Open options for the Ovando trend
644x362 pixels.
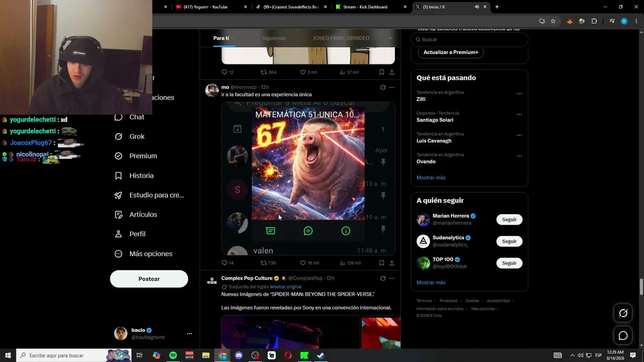[x=519, y=156]
